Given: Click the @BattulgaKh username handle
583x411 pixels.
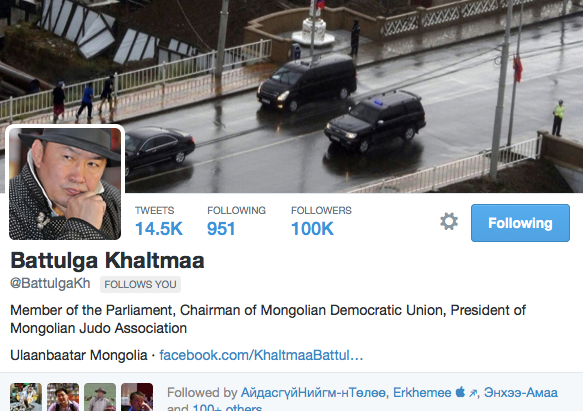Looking at the screenshot, I should (50, 283).
